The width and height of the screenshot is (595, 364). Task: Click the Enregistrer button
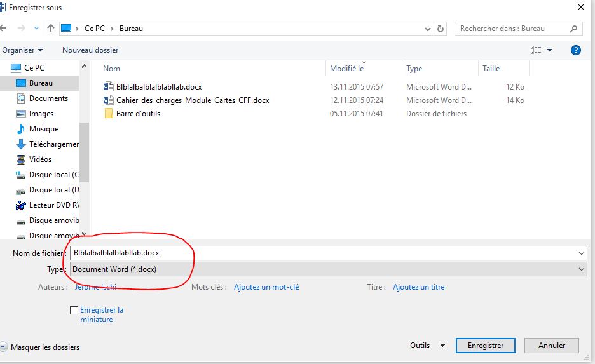coord(486,346)
